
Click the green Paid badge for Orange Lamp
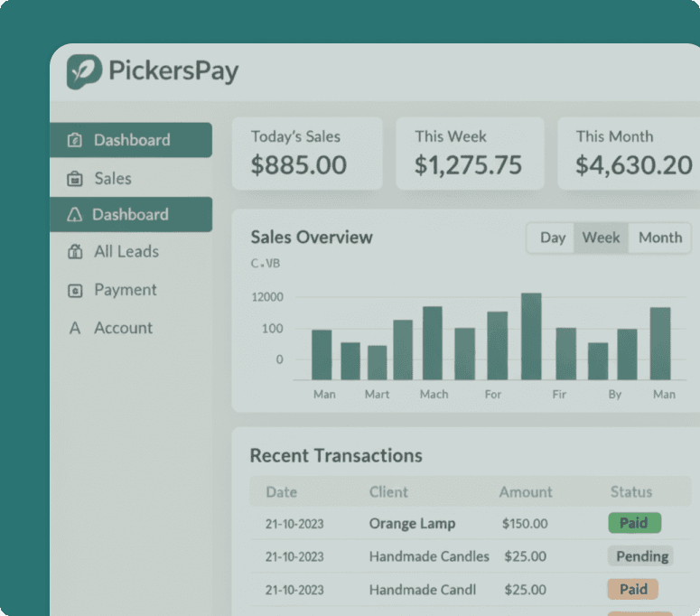pos(634,523)
